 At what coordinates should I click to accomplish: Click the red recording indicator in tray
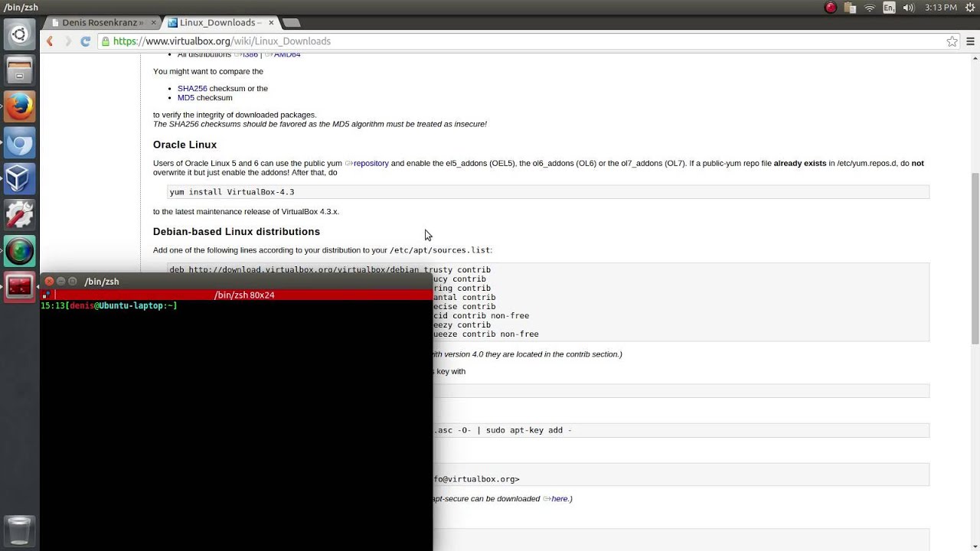(831, 8)
